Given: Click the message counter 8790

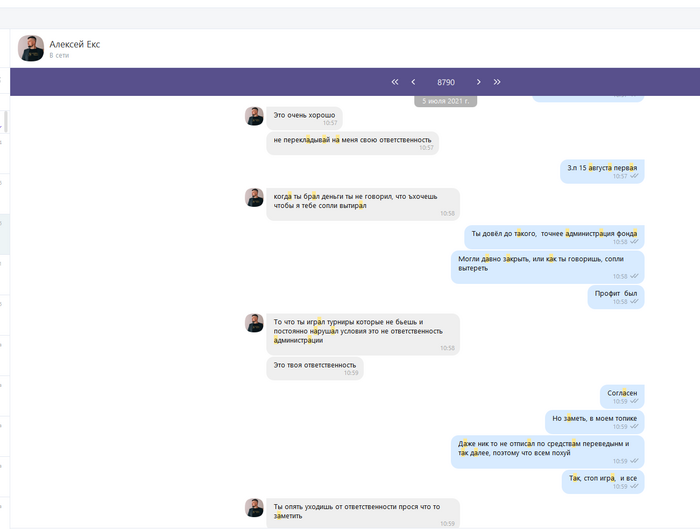Looking at the screenshot, I should pyautogui.click(x=446, y=82).
